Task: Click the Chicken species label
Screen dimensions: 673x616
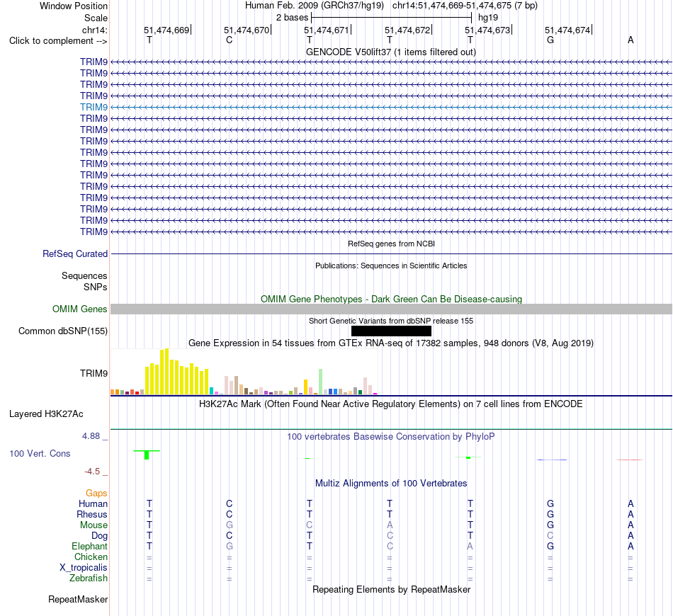Action: pyautogui.click(x=91, y=557)
